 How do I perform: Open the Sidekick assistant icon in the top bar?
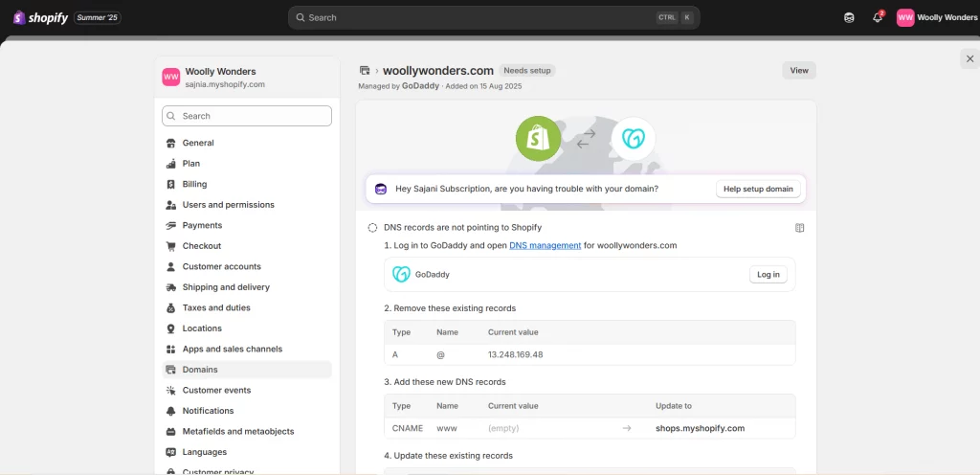coord(849,17)
